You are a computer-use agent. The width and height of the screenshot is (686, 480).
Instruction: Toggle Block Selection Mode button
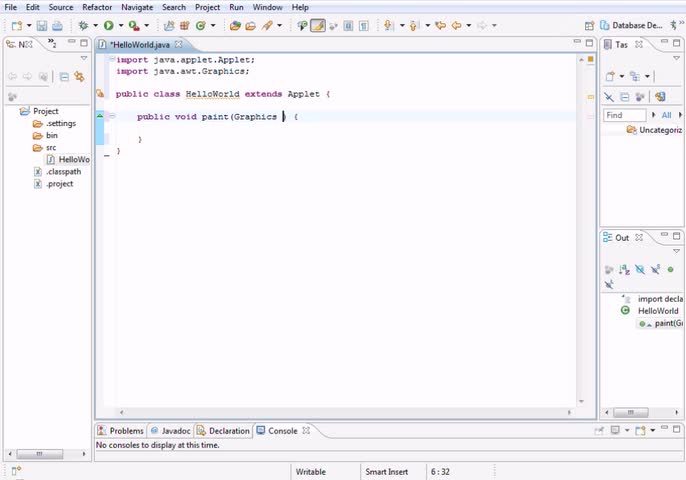(348, 26)
